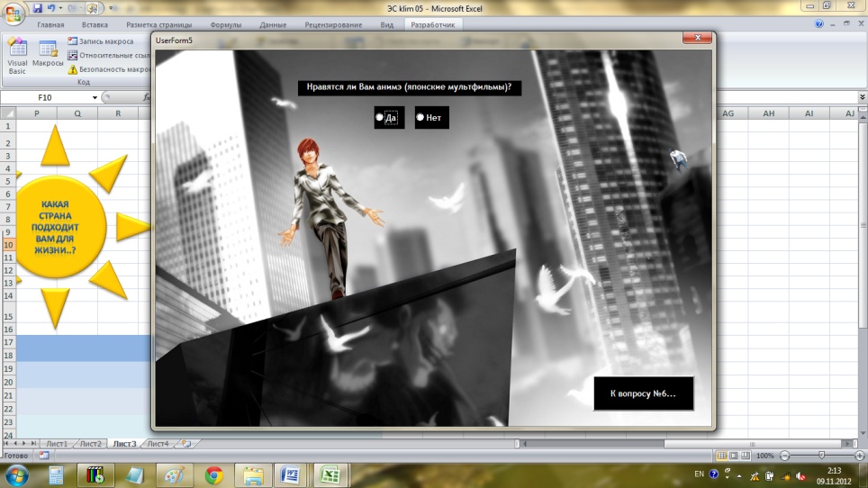Open the Разметка страницы ribbon tab
This screenshot has height=488, width=868.
tap(158, 25)
